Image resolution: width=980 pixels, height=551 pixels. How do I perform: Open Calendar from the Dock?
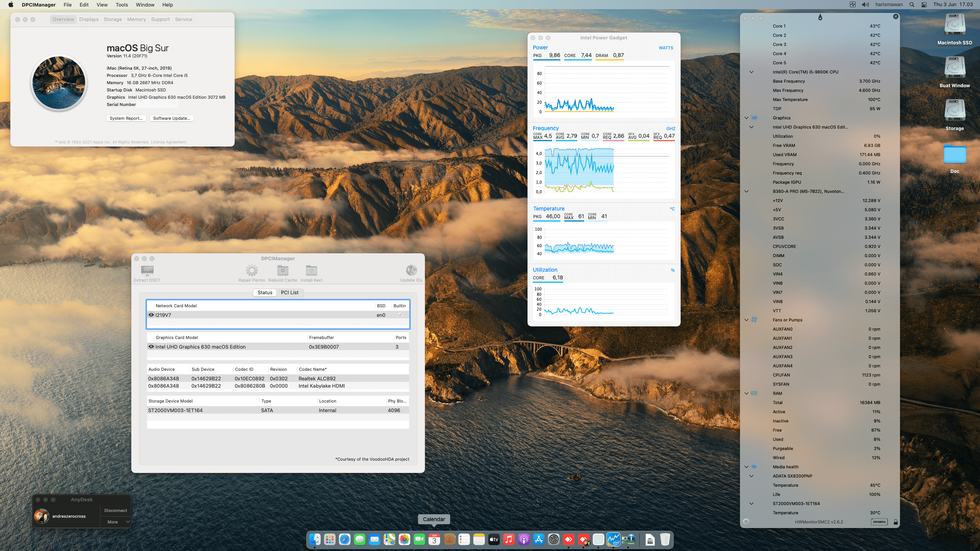(x=434, y=540)
